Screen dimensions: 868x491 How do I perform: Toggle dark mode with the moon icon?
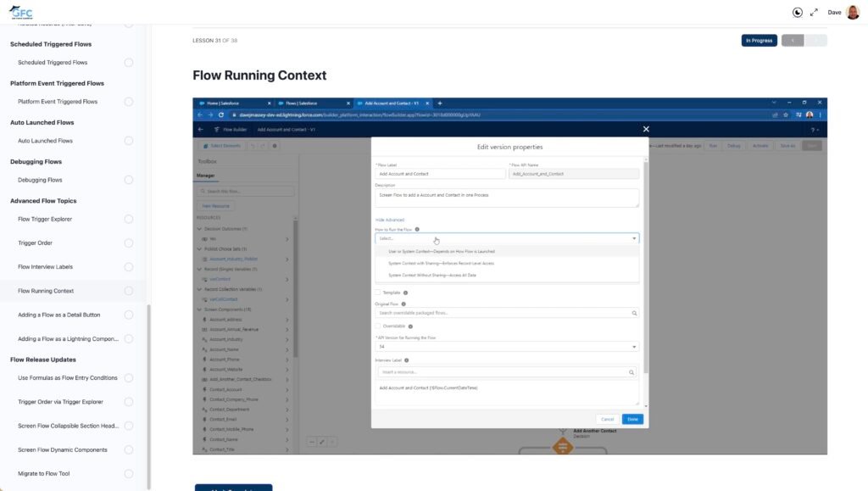[x=797, y=12]
